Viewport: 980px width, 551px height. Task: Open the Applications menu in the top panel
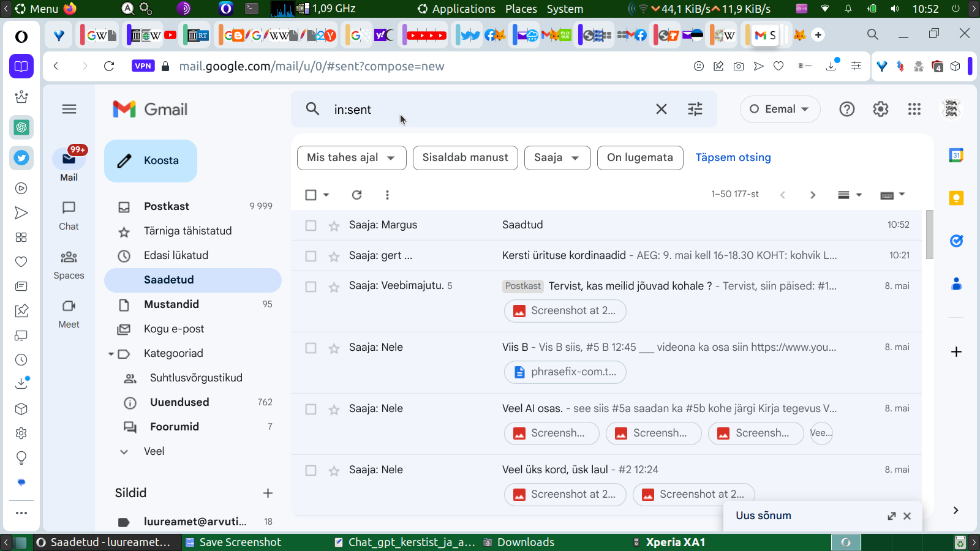click(456, 9)
